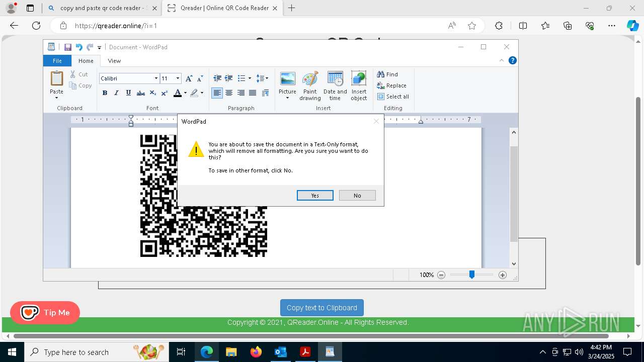Switch to copy and paste qr tab
The width and height of the screenshot is (644, 362).
(102, 8)
